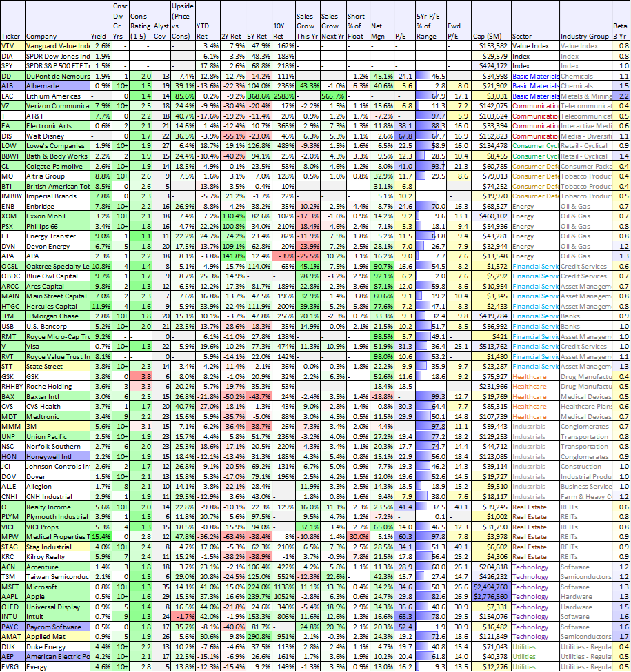Select the CNH Industrial company cell

[57, 496]
